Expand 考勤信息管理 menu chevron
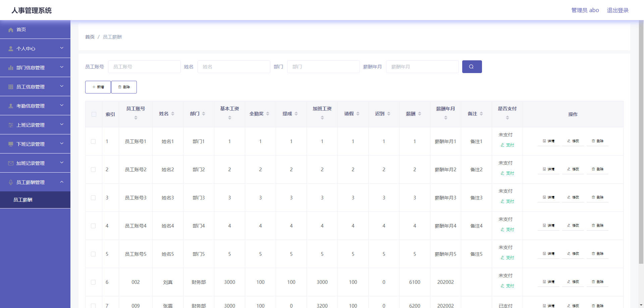This screenshot has width=644, height=308. pyautogui.click(x=62, y=105)
